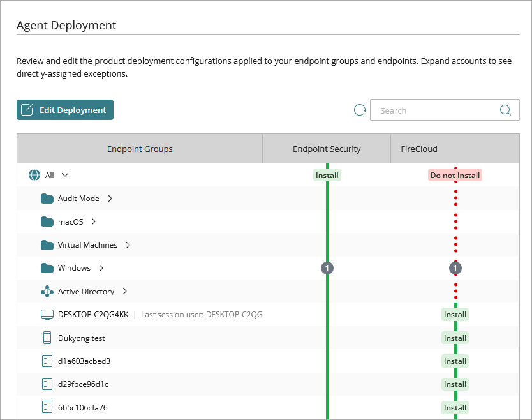This screenshot has width=532, height=420.
Task: Click the 6b5c106cfa76 server icon
Action: [x=47, y=407]
